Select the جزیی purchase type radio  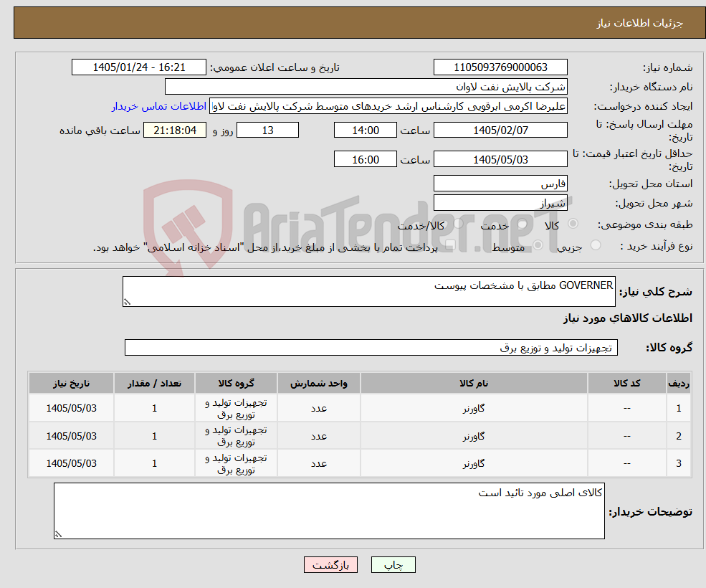(x=596, y=245)
